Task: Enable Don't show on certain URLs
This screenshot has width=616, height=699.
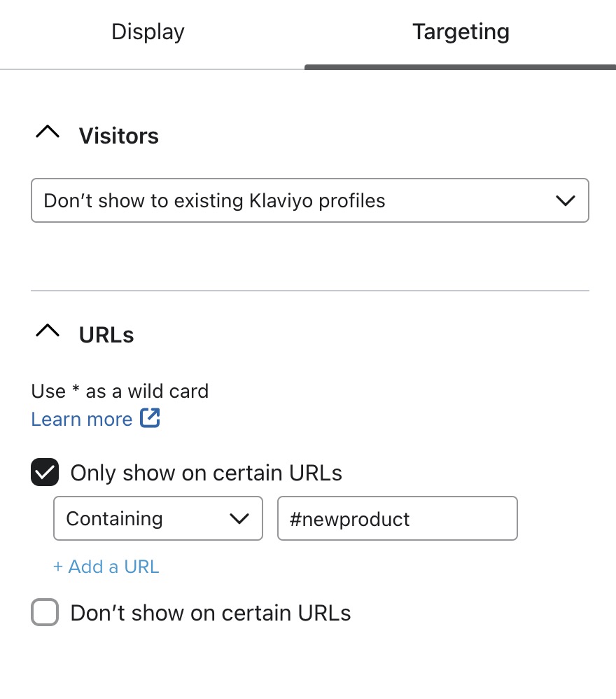Action: point(44,612)
